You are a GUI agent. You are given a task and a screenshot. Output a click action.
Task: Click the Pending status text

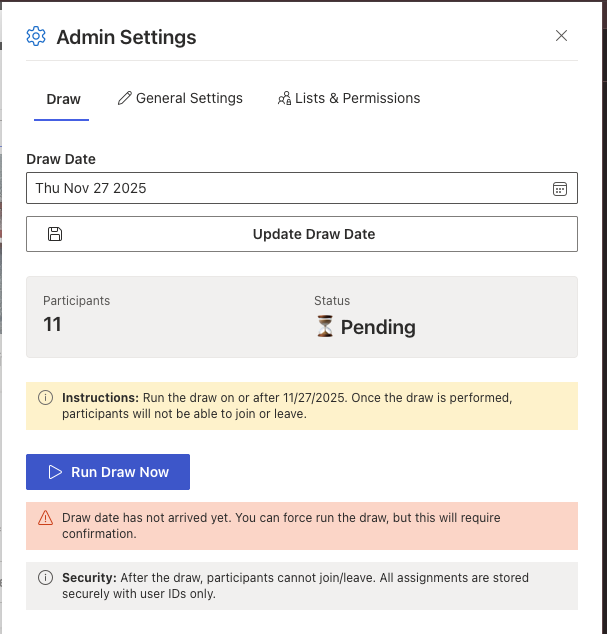[378, 327]
